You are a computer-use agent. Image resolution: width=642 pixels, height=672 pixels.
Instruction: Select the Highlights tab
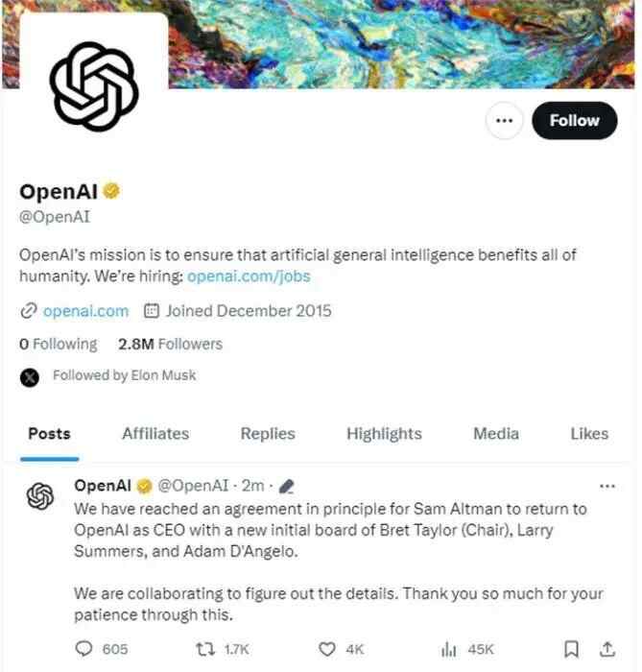point(384,434)
